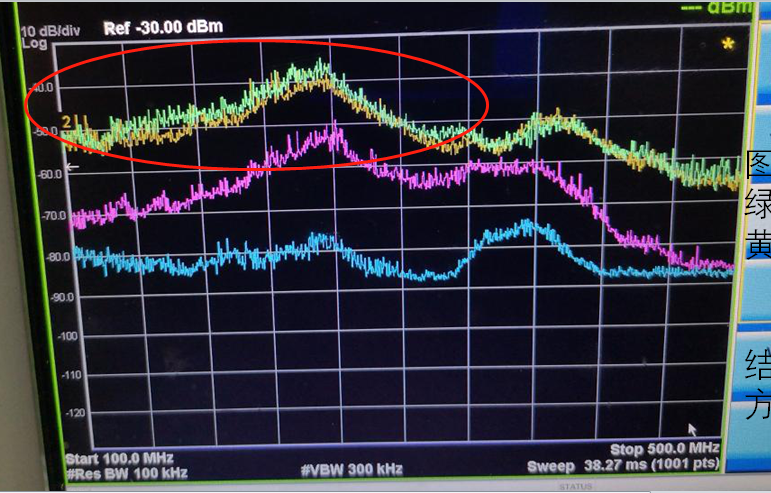
Task: Select the '10 dB/div' scale label
Action: [51, 31]
